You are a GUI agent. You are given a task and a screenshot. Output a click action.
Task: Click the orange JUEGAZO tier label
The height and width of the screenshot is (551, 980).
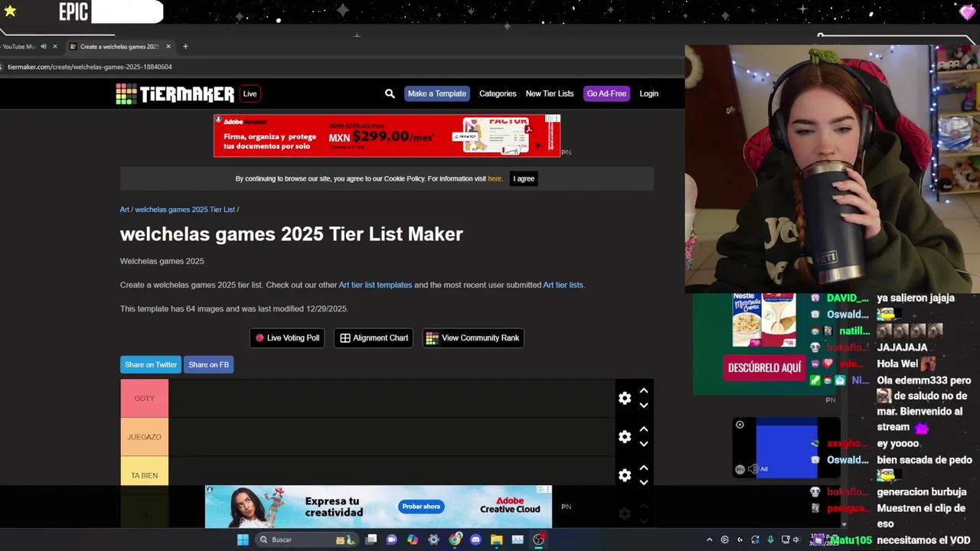point(144,436)
